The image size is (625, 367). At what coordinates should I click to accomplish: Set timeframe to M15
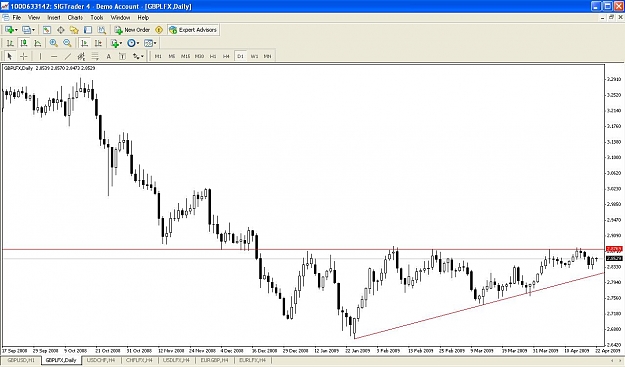[185, 56]
